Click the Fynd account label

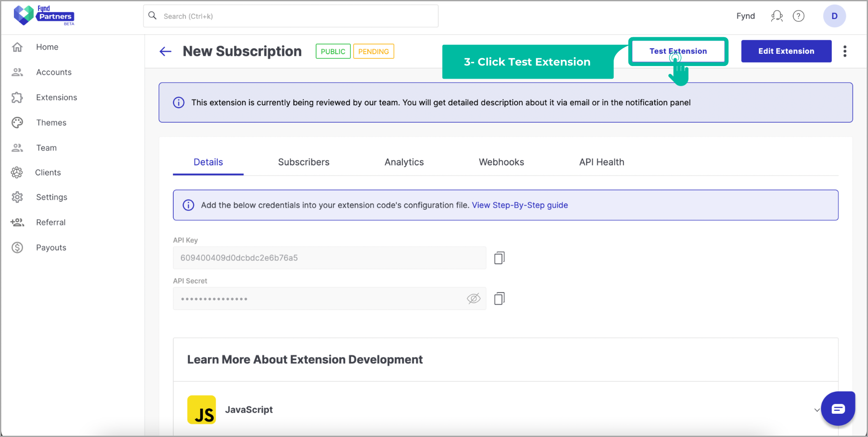[745, 16]
